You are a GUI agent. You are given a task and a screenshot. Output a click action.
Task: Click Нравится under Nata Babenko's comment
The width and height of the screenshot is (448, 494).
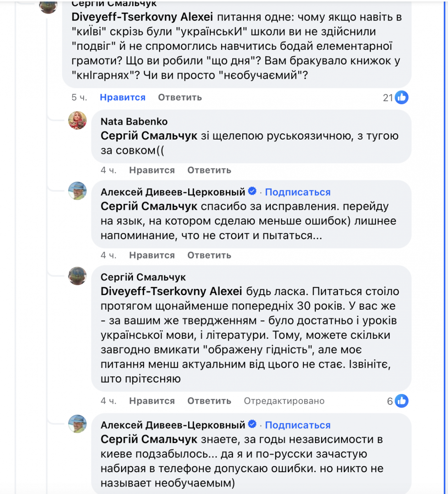click(x=152, y=170)
